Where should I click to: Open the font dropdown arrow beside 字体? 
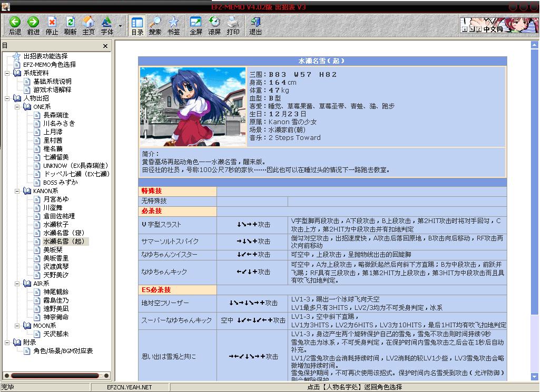coord(120,26)
